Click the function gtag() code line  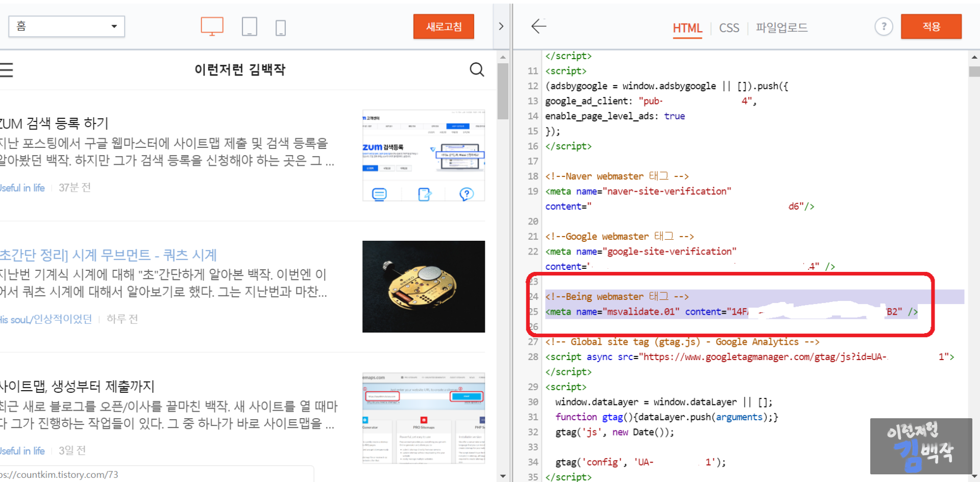(x=667, y=417)
